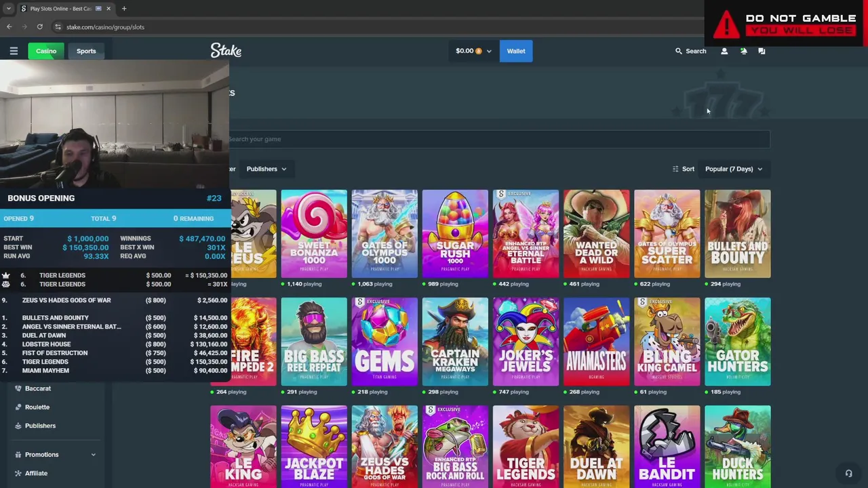Screen dimensions: 868x488
Task: Open Wanted Dead or a Wild game
Action: pyautogui.click(x=596, y=234)
